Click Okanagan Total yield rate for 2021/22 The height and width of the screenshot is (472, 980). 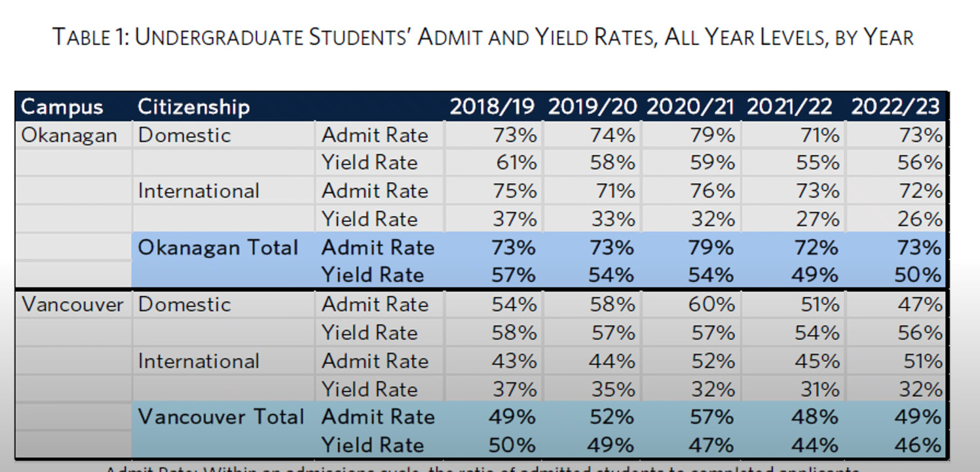pyautogui.click(x=815, y=276)
